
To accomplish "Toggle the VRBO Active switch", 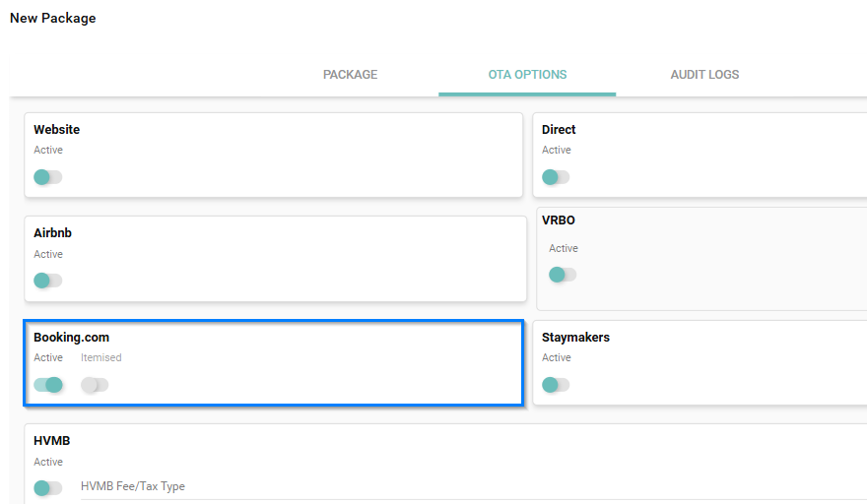I will [x=563, y=275].
